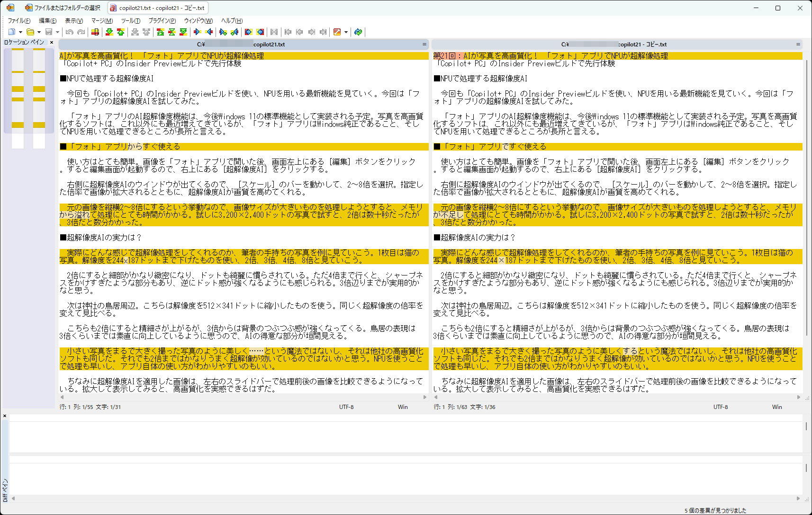Open WinMerge options via the wrench icon
Viewport: 812px width, 515px height.
point(338,32)
